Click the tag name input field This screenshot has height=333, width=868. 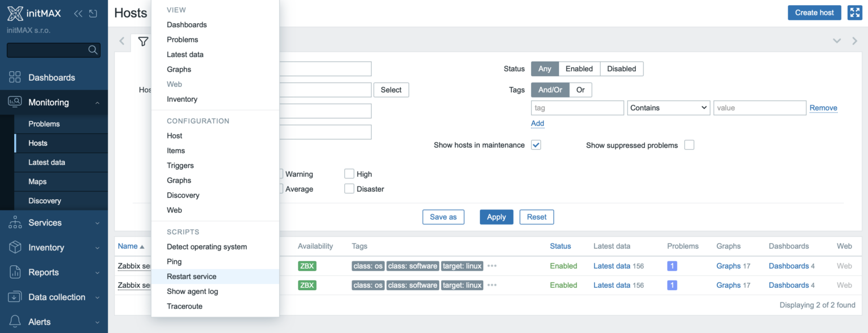tap(577, 107)
